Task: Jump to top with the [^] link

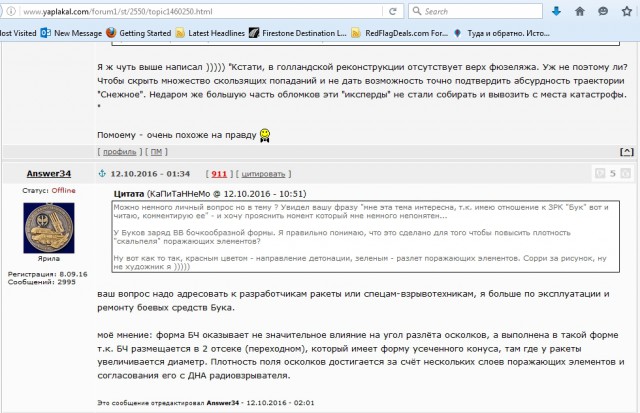Action: pyautogui.click(x=627, y=152)
